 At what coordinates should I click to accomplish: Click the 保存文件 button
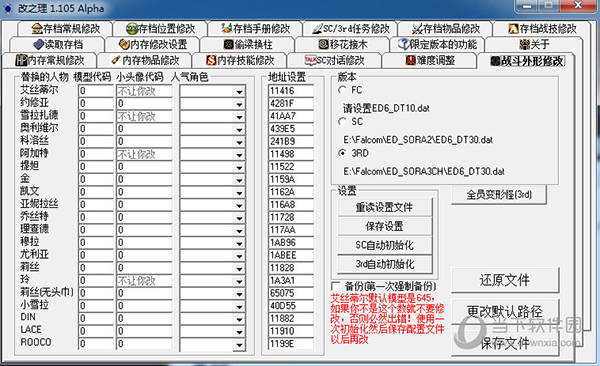pyautogui.click(x=505, y=343)
